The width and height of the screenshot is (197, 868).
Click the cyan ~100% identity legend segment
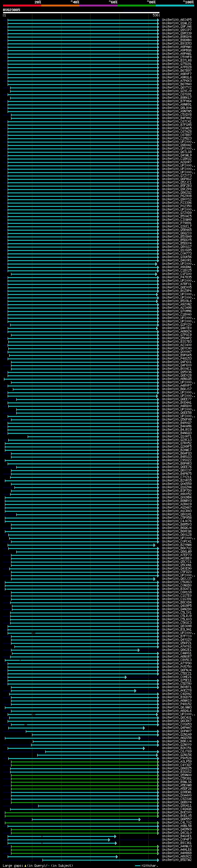click(175, 6)
